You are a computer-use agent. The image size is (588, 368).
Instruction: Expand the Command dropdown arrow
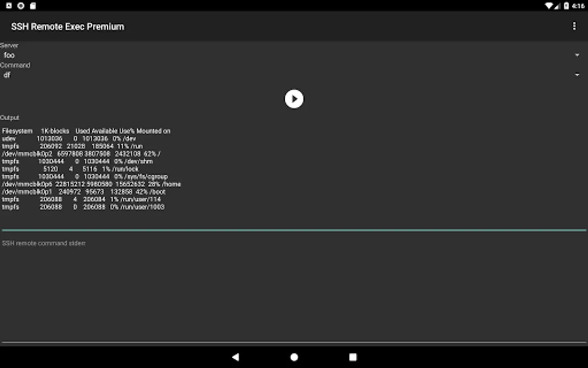577,75
